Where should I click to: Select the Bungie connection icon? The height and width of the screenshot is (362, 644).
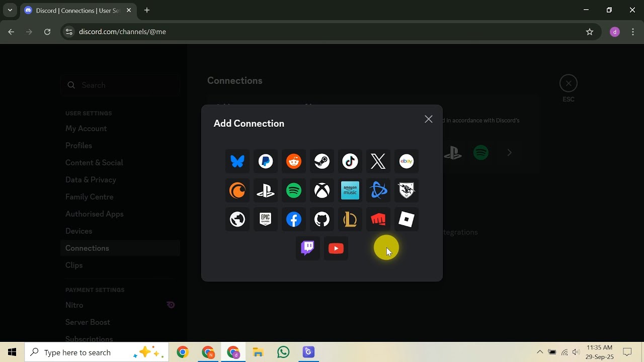[407, 191]
